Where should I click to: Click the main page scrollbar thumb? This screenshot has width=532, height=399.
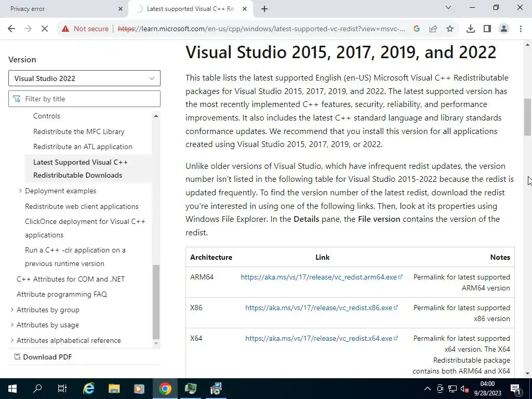(528, 117)
